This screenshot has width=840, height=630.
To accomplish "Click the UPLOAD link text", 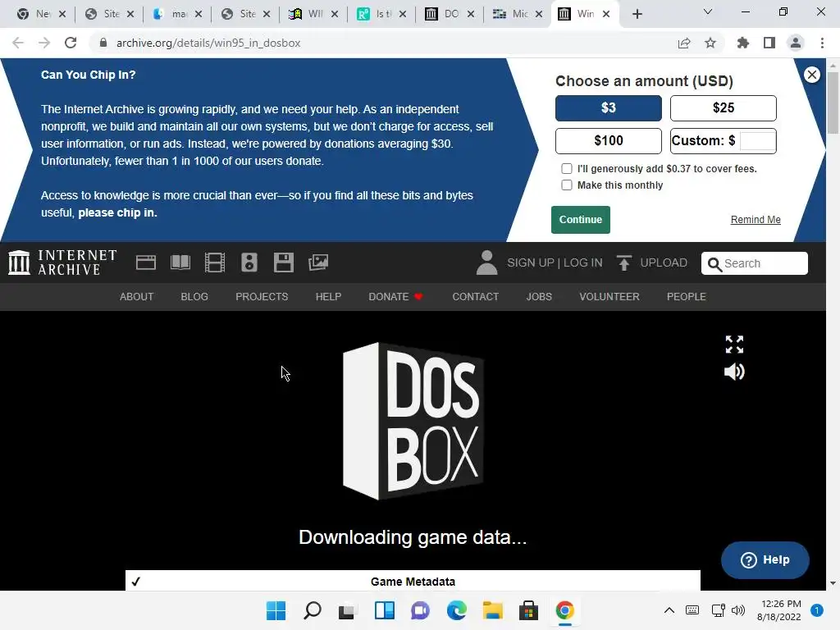I will [x=664, y=263].
